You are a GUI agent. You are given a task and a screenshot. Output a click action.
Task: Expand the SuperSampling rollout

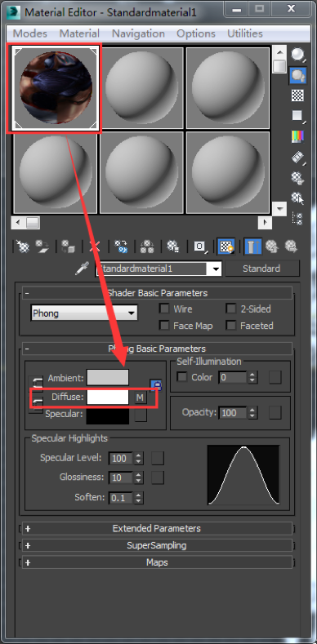click(x=157, y=545)
